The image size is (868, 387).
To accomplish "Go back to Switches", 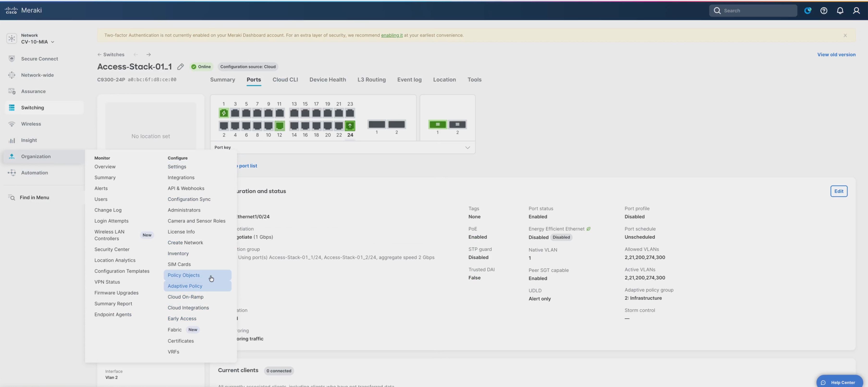I will [110, 54].
